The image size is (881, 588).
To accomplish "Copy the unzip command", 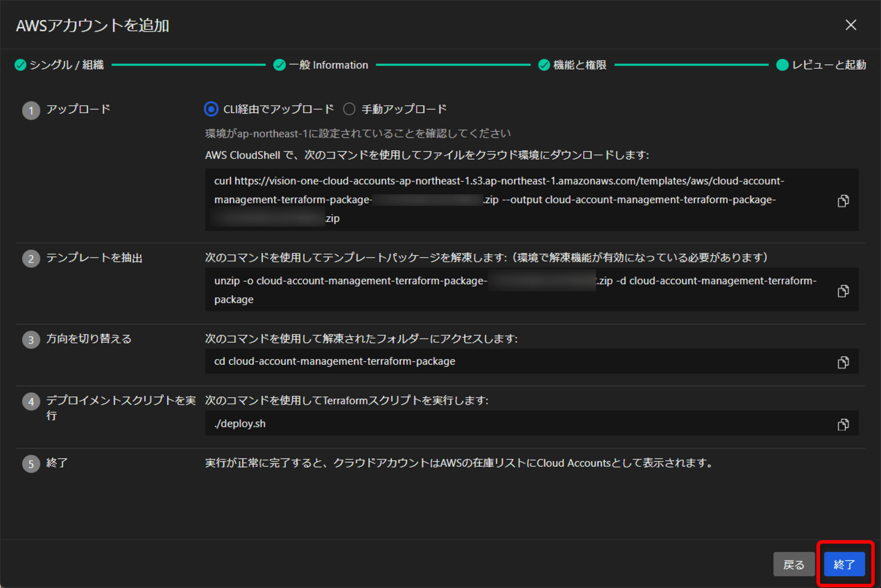I will (843, 291).
